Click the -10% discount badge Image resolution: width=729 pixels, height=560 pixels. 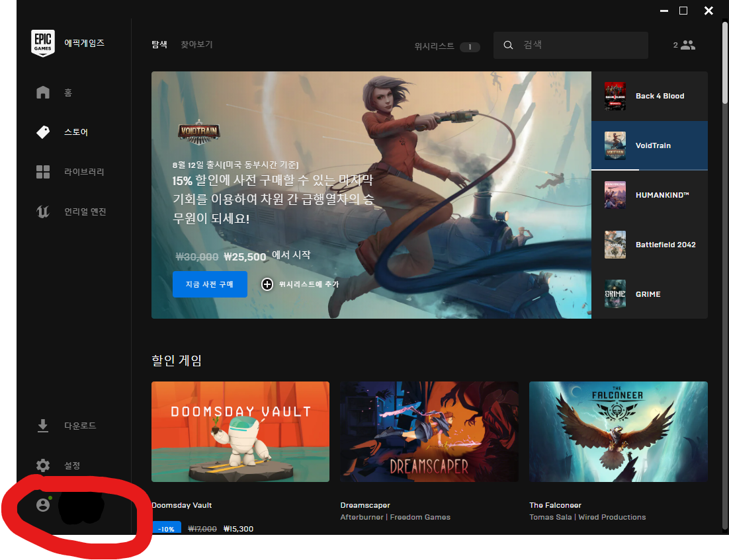pos(167,528)
